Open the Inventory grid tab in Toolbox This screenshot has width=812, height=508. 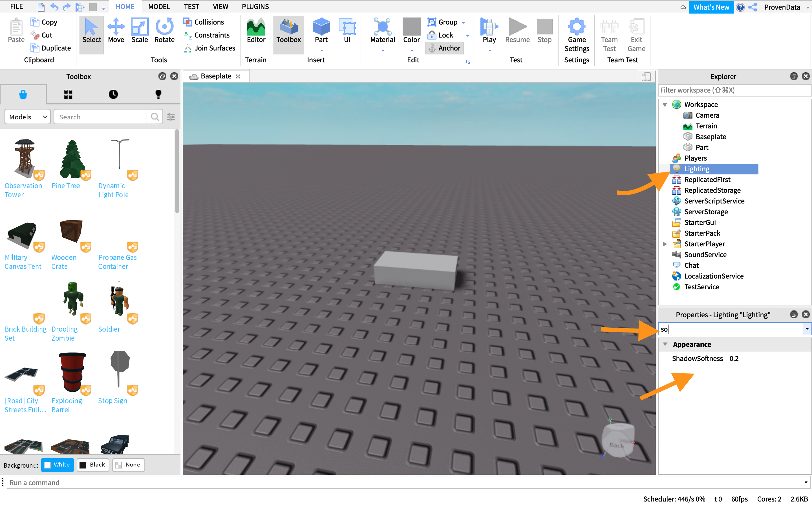68,95
